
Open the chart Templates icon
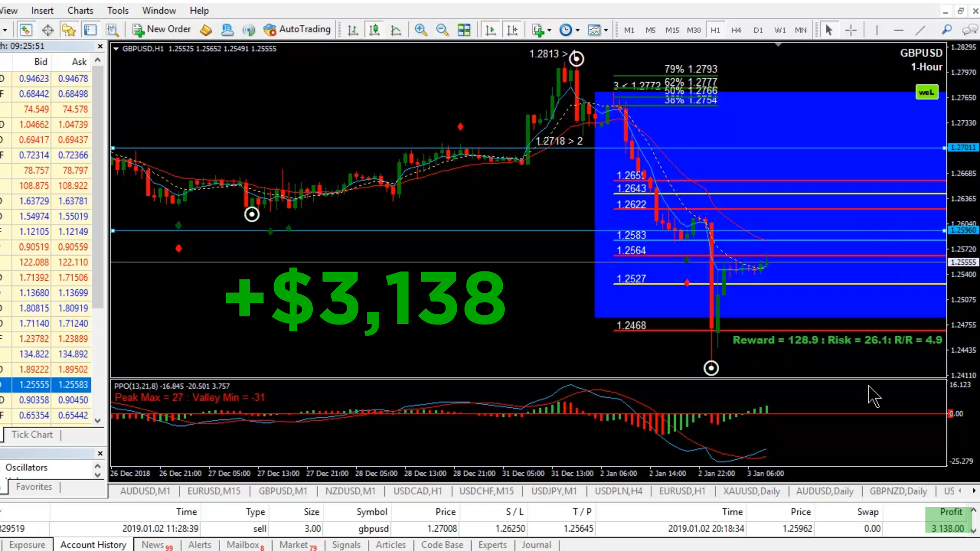(594, 30)
